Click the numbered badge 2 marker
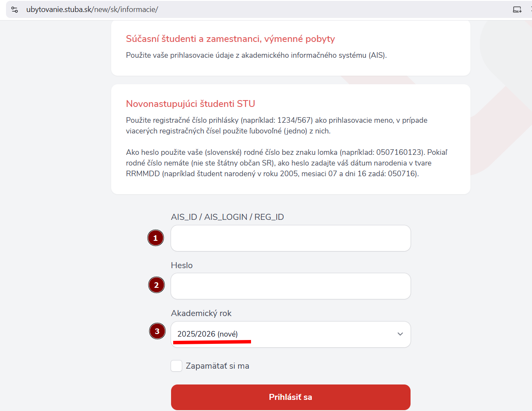The image size is (532, 411). click(x=157, y=285)
